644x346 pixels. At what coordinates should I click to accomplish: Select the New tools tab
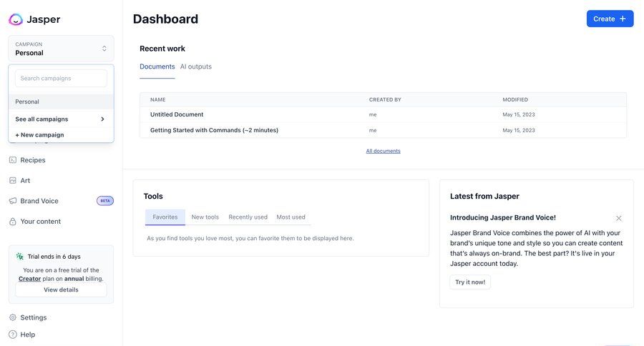pos(205,217)
